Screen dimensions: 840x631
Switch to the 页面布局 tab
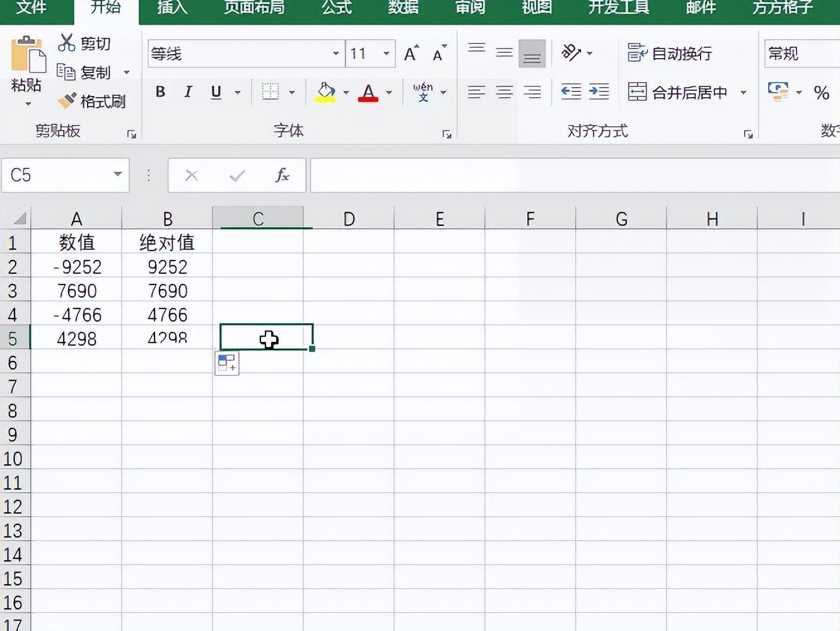254,8
